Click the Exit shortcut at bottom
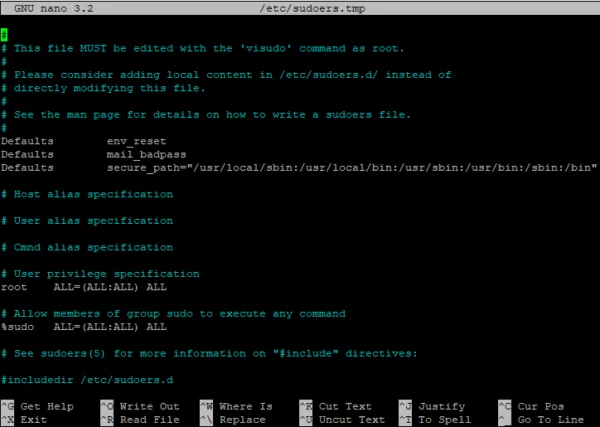The height and width of the screenshot is (427, 600). click(34, 420)
